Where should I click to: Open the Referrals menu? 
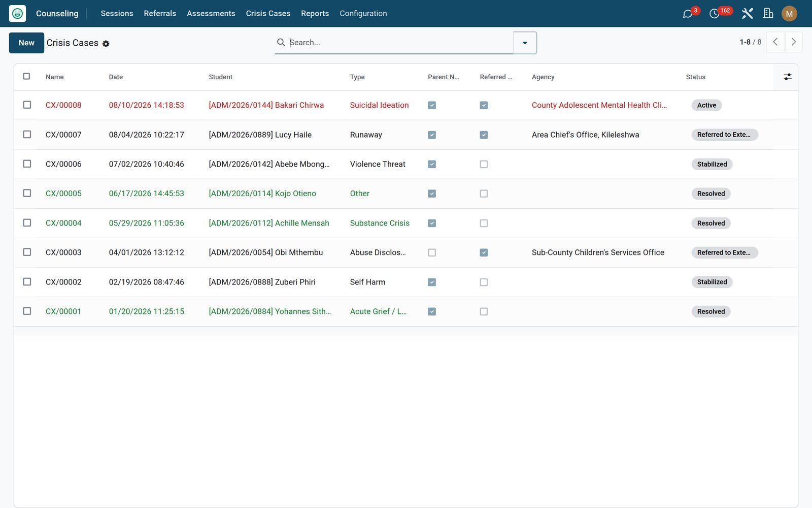[160, 13]
